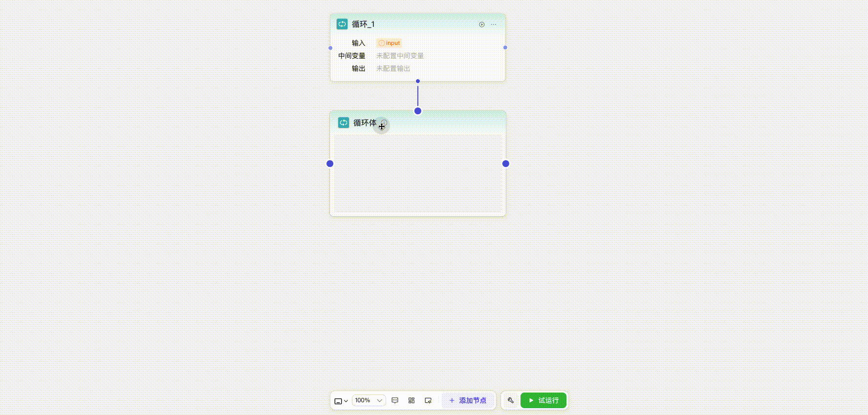This screenshot has width=868, height=415.
Task: Click the 循环_1 node bottom connection port
Action: [x=418, y=81]
